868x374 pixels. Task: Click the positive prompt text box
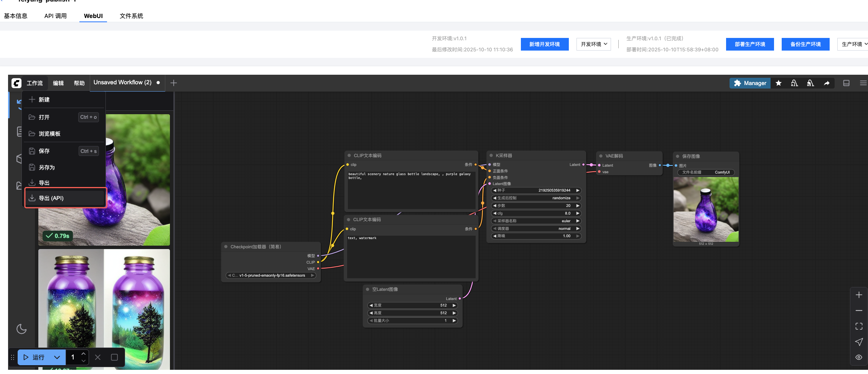pyautogui.click(x=410, y=190)
